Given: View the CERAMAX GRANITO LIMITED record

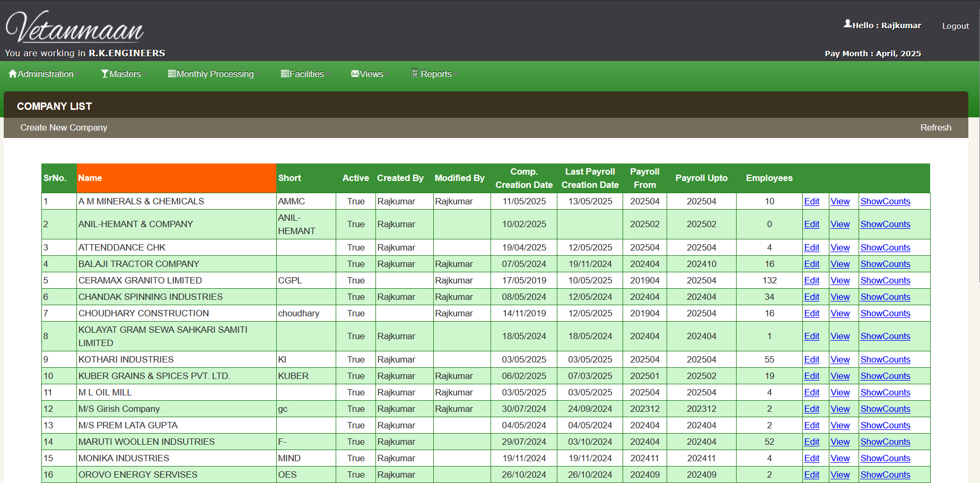Looking at the screenshot, I should click(839, 280).
